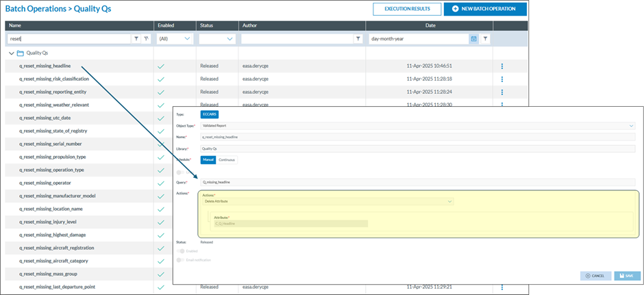Click the filter icon in Name column
Image resolution: width=644 pixels, height=295 pixels.
(136, 39)
